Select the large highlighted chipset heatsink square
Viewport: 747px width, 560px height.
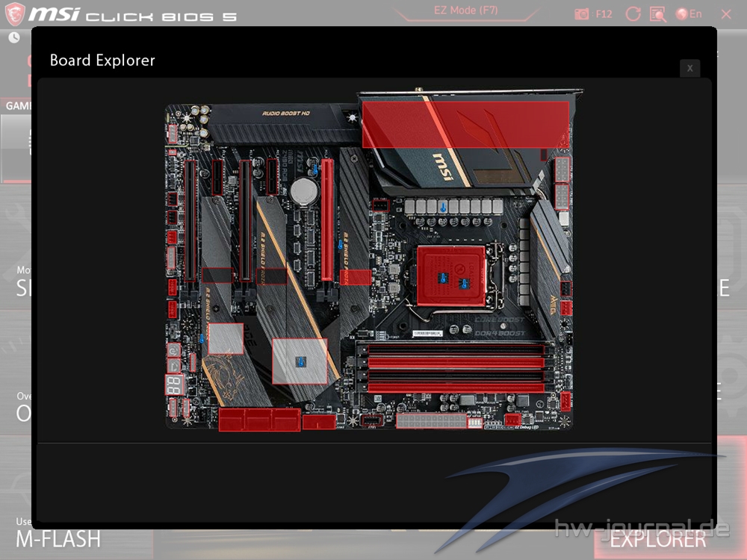coord(300,361)
